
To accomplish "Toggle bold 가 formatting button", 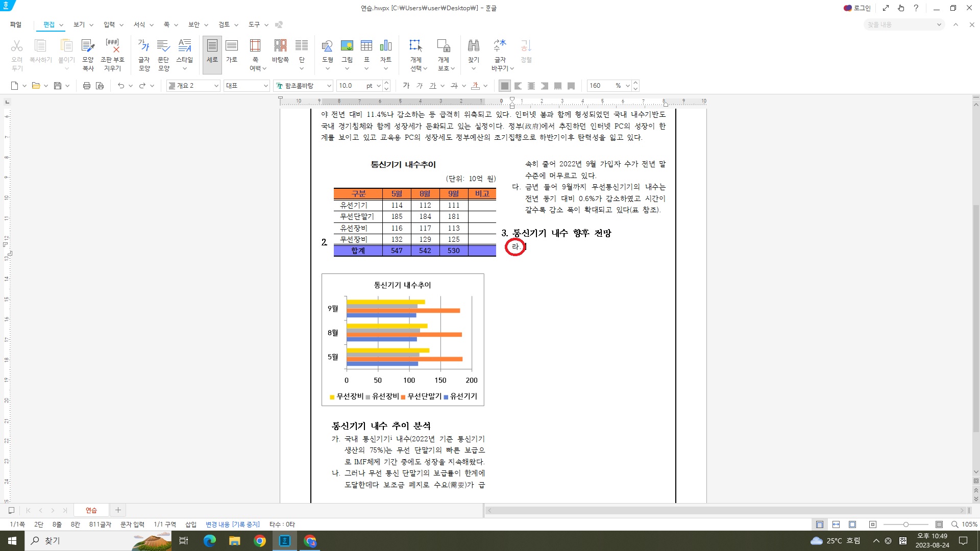I will pos(406,86).
